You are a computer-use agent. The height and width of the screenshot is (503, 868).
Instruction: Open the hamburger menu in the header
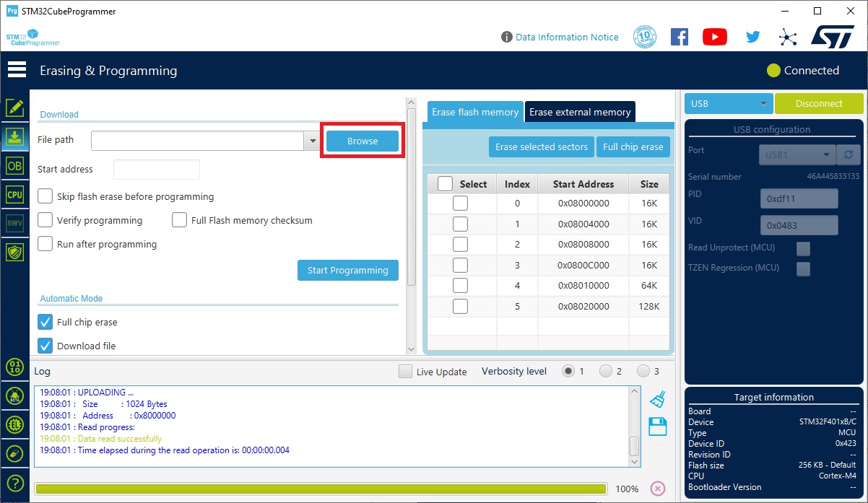click(17, 70)
